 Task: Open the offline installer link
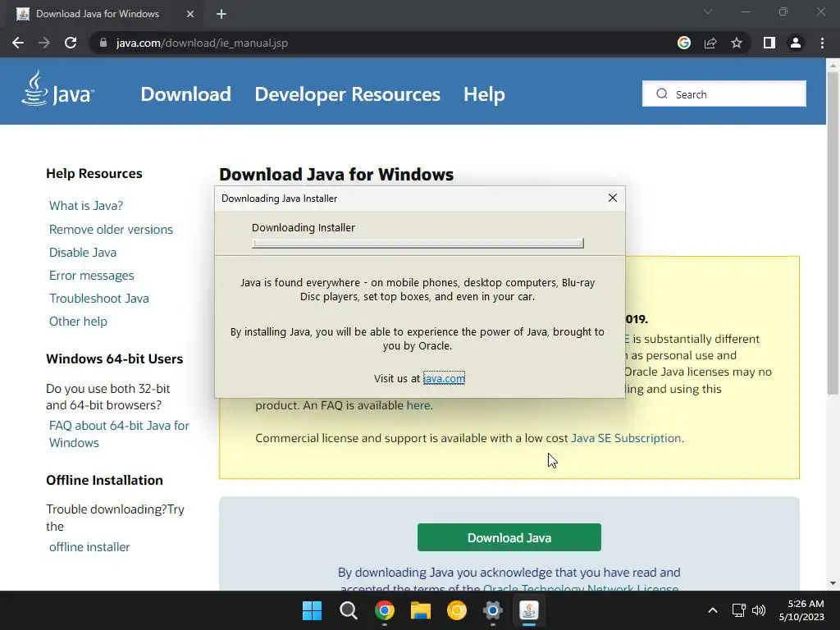pyautogui.click(x=89, y=547)
